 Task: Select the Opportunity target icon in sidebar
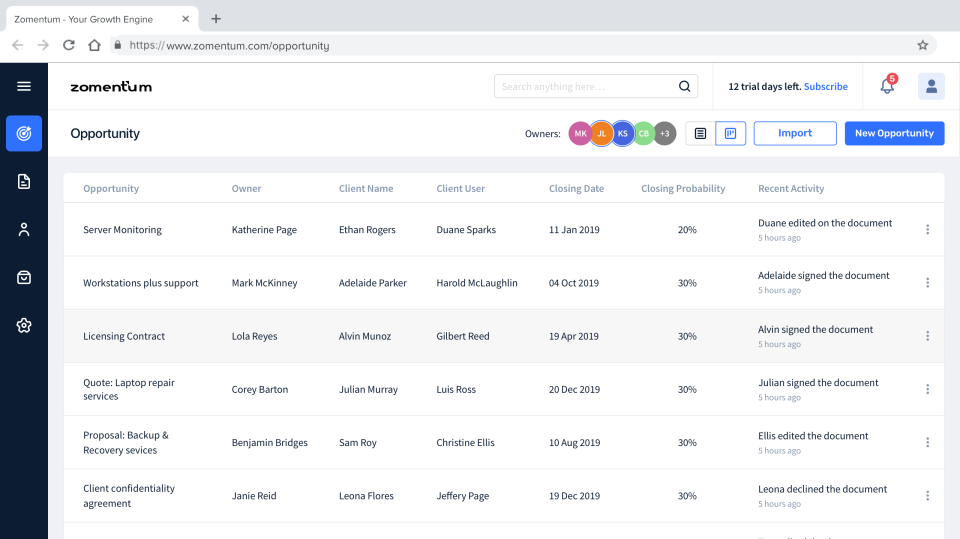(x=24, y=133)
